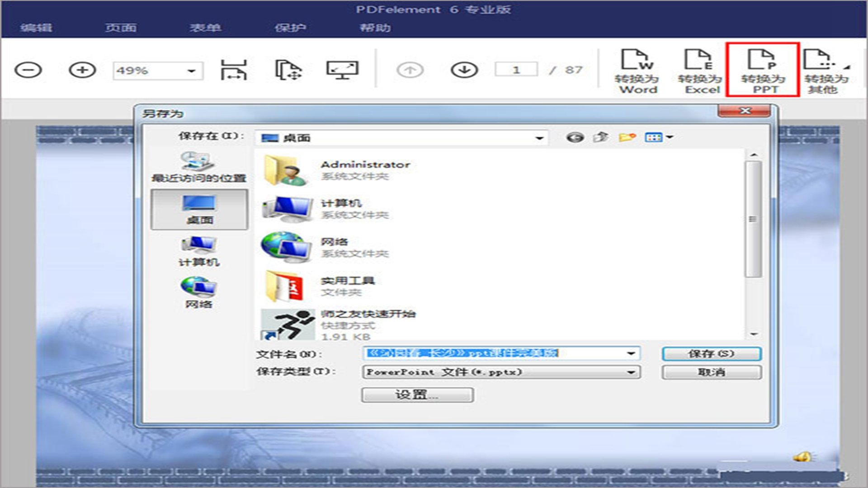The image size is (868, 488).
Task: Open the 保护 menu
Action: pyautogui.click(x=290, y=28)
